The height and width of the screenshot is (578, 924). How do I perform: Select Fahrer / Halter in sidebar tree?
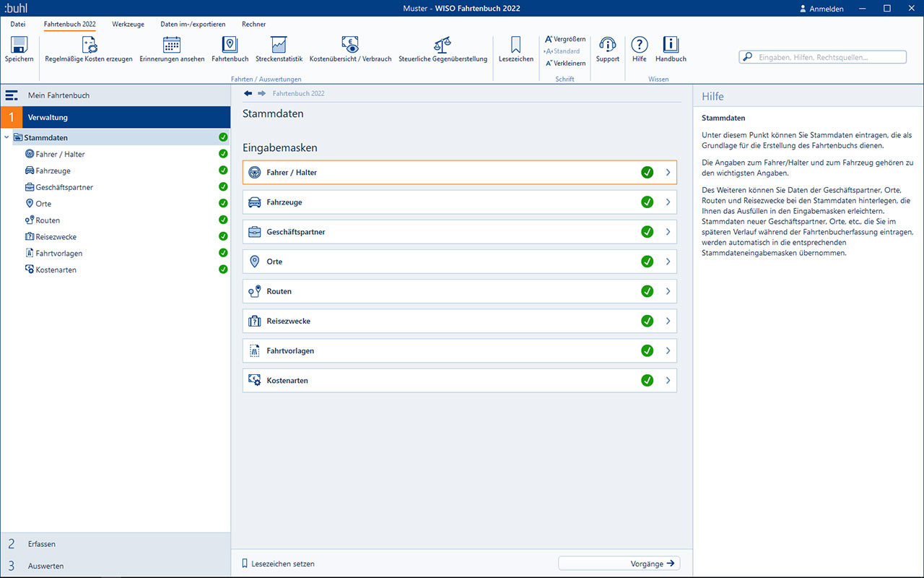pyautogui.click(x=61, y=154)
